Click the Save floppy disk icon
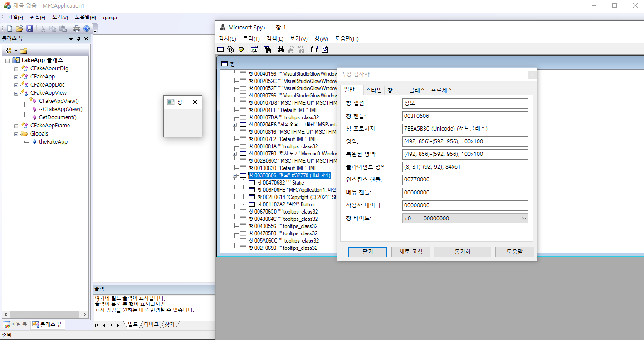This screenshot has height=340, width=644. tap(29, 29)
